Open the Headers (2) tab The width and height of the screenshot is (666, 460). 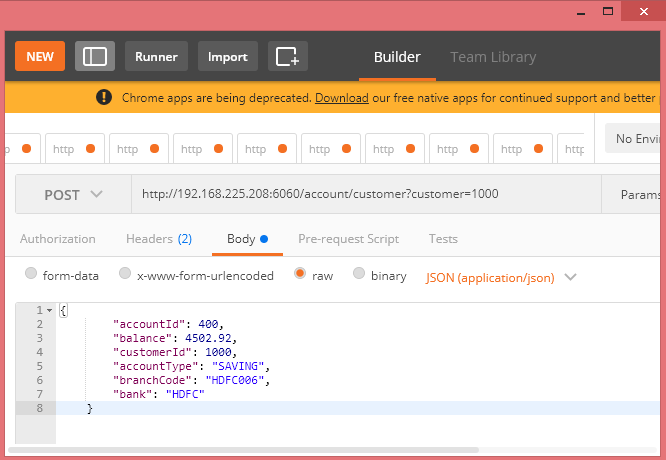point(159,239)
